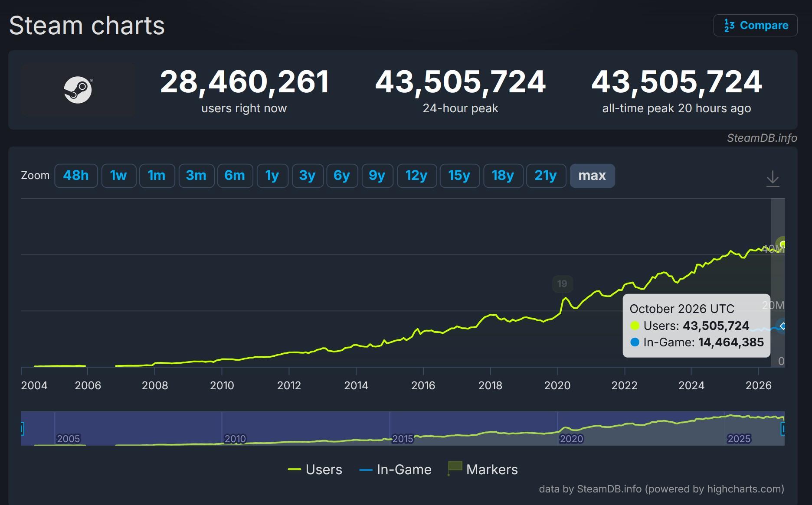
Task: Select the 1m zoom option
Action: point(157,176)
